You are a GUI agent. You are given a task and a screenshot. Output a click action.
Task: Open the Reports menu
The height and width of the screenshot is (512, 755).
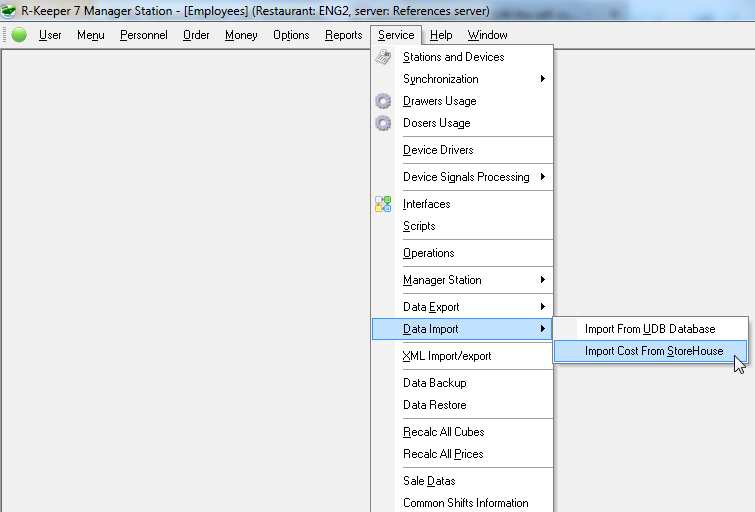click(343, 35)
